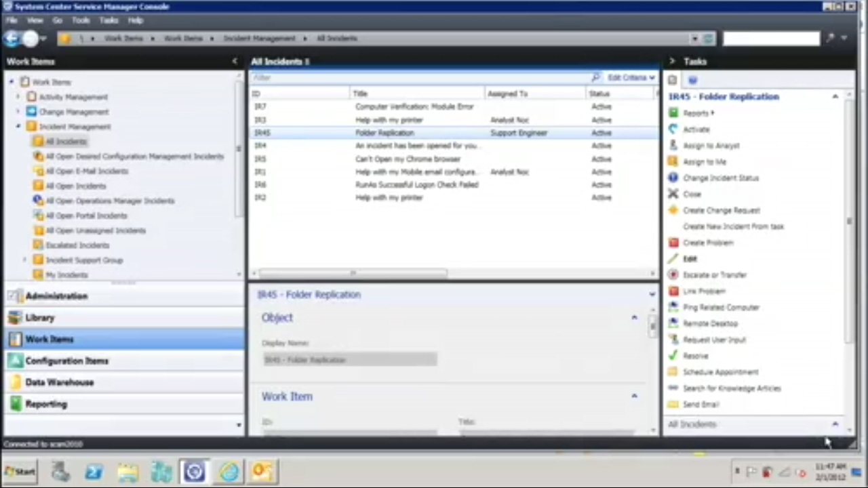Click the Change Incident Status icon

point(673,178)
